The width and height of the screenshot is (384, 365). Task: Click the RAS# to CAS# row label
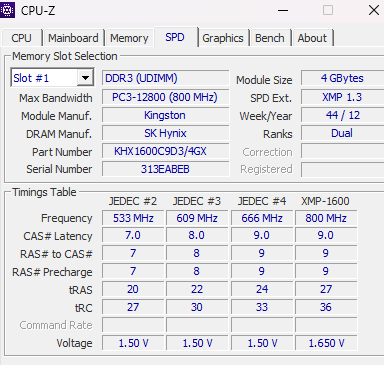(56, 254)
